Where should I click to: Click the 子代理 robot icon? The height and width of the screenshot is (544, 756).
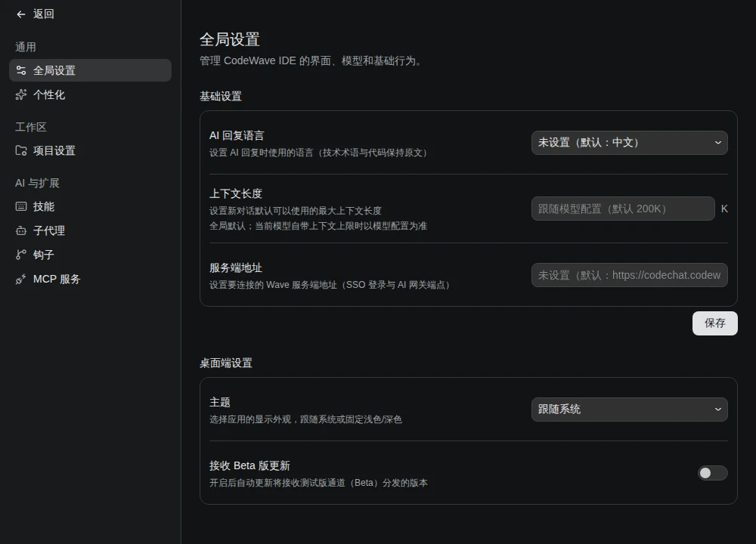[20, 230]
